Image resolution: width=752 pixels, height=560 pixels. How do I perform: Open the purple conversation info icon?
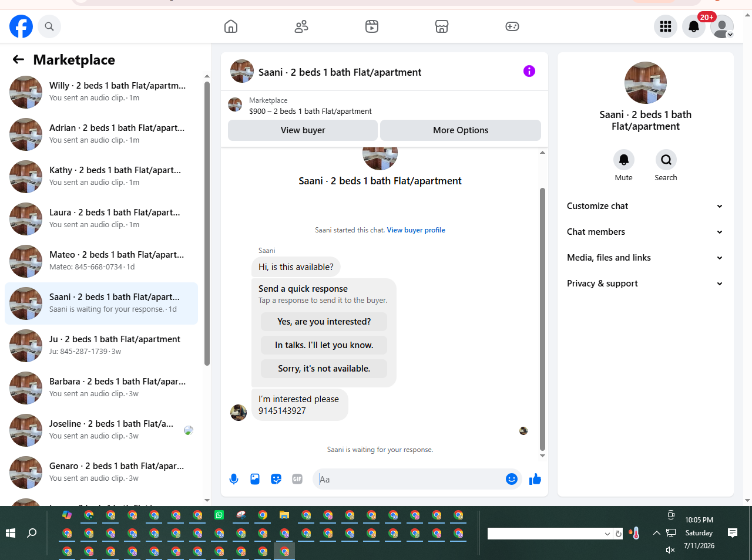(x=529, y=71)
